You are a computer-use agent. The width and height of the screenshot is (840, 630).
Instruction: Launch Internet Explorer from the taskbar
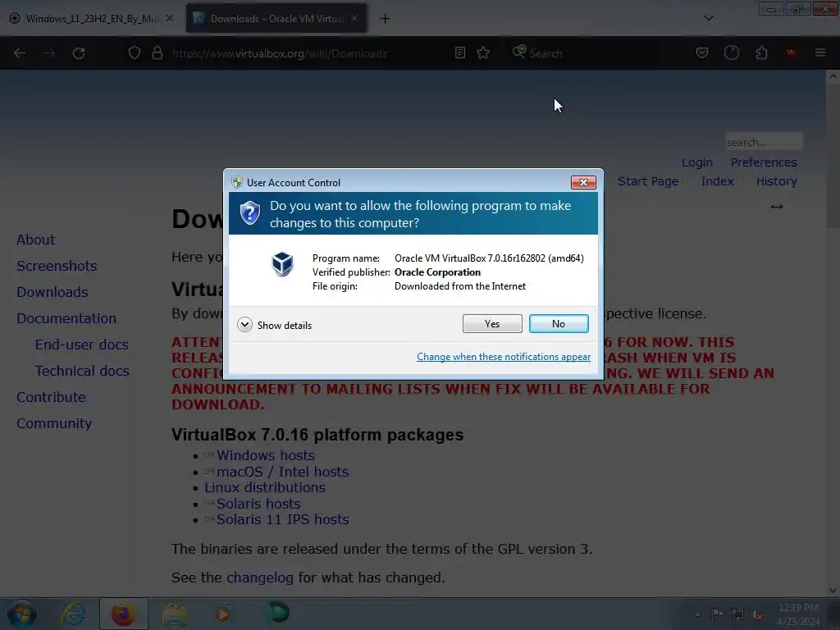click(73, 614)
